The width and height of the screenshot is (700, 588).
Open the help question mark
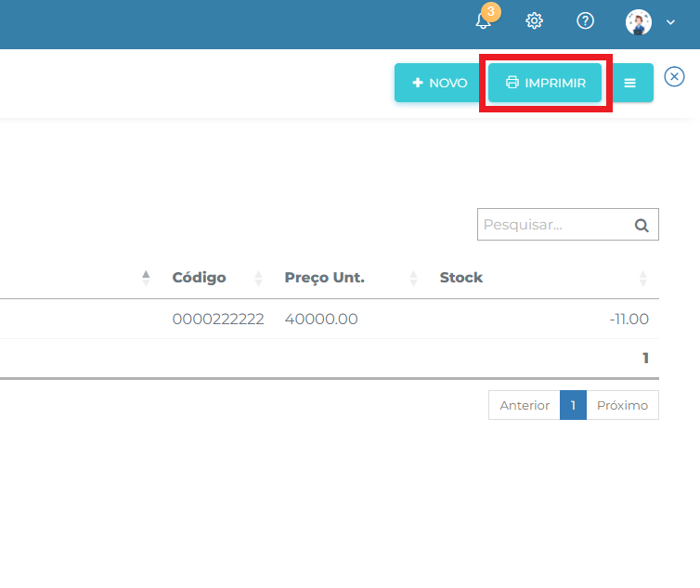(x=585, y=20)
